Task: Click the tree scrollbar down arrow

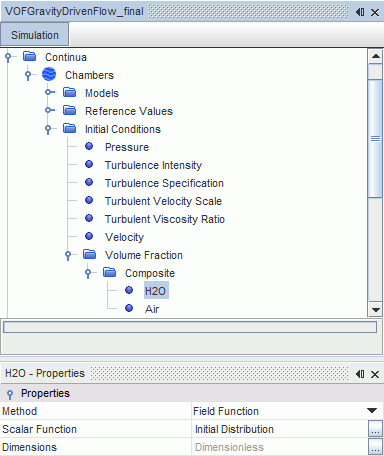Action: 376,310
